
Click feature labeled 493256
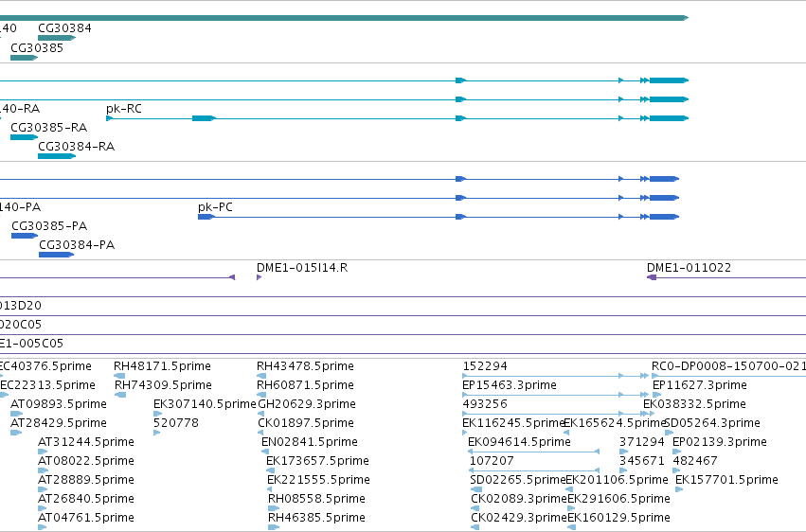tap(558, 414)
